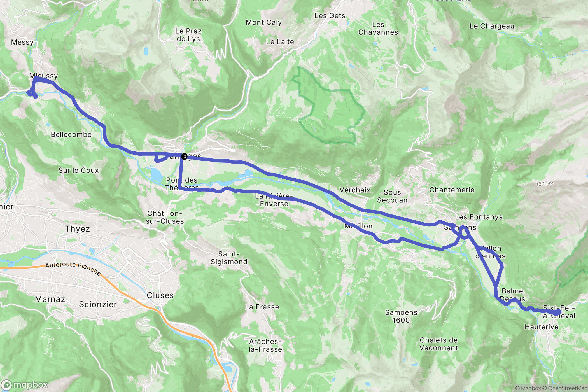
Task: Select the Le Praz de Lys label
Action: click(188, 35)
